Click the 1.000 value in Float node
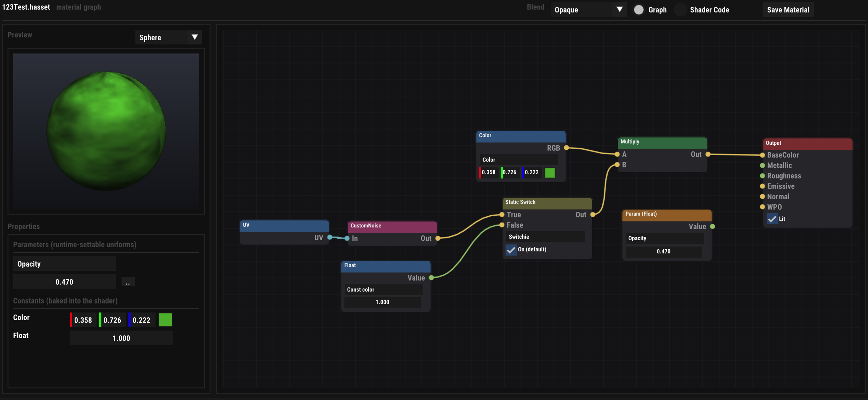 point(383,302)
